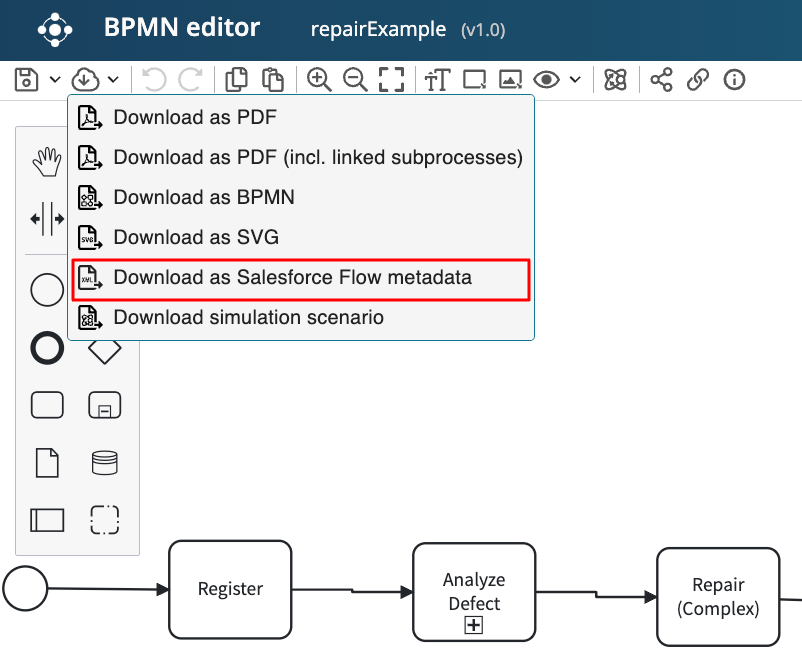Select the pool/participant shape in palette
Viewport: 802px width, 666px height.
pyautogui.click(x=47, y=520)
